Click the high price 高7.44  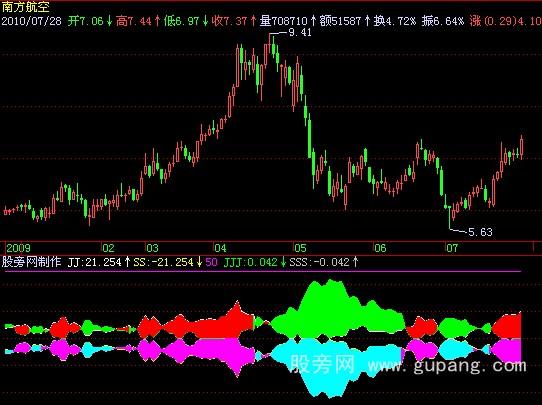click(x=133, y=21)
